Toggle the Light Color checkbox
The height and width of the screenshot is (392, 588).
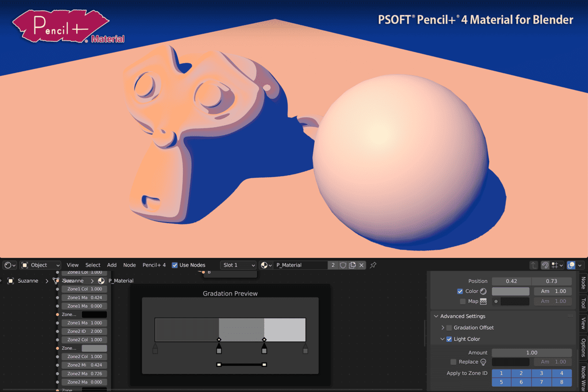(x=449, y=339)
